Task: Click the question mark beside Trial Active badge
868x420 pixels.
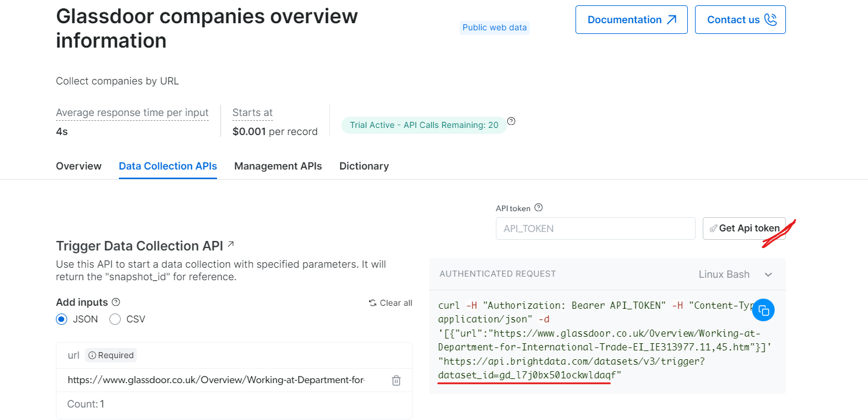Action: point(511,121)
